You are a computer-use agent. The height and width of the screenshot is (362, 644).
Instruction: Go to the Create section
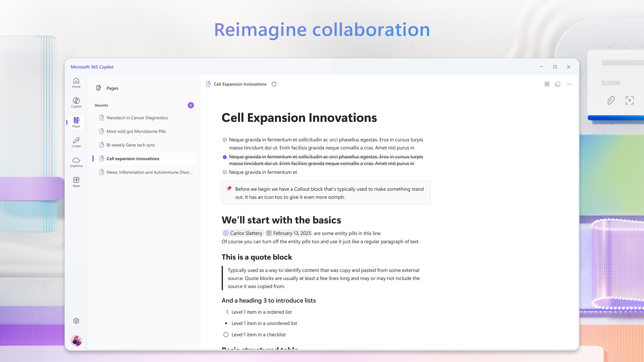pyautogui.click(x=76, y=142)
